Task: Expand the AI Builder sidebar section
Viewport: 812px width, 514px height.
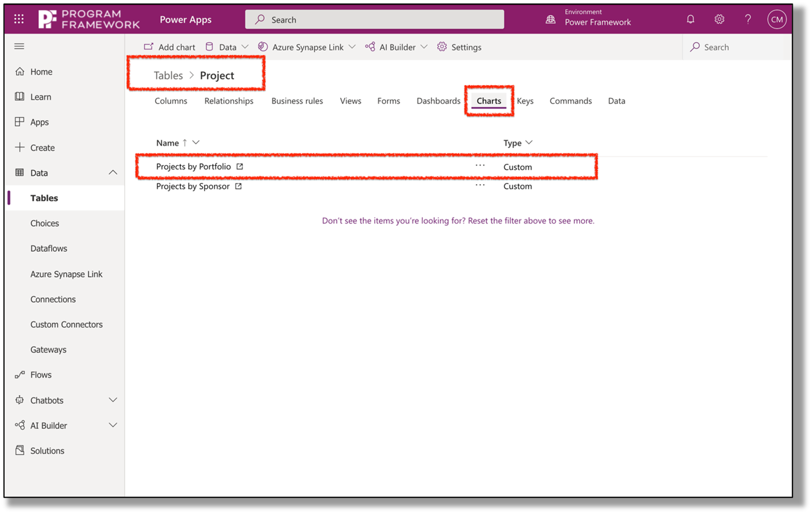Action: (113, 425)
